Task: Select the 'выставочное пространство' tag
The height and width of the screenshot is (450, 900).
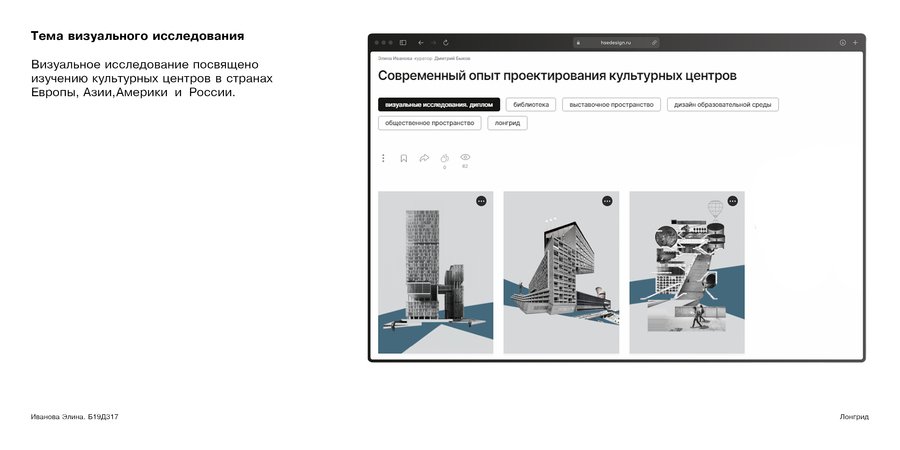Action: click(611, 104)
